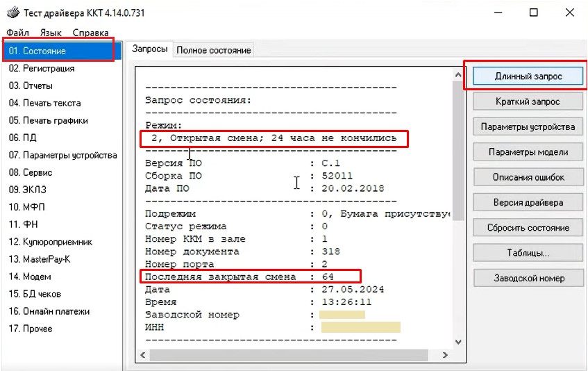Screen dimensions: 588x371
Task: Maximize the Тест драйвера ККТ window
Action: [534, 13]
